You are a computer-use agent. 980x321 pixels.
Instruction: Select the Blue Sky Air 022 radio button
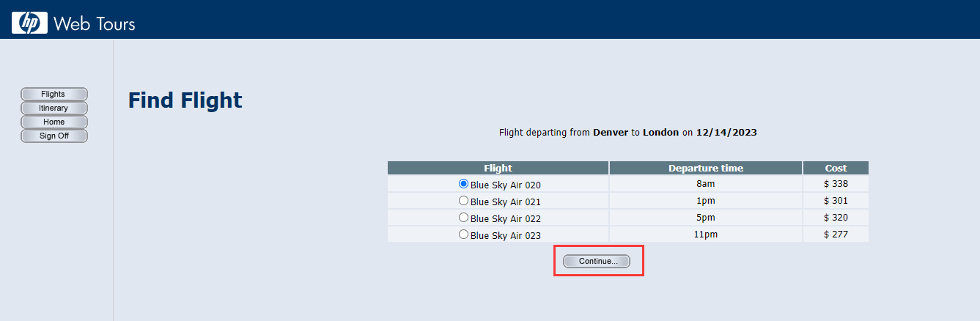click(x=463, y=218)
